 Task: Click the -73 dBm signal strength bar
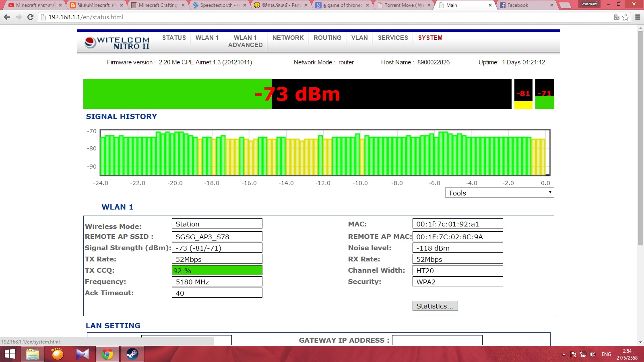(297, 94)
